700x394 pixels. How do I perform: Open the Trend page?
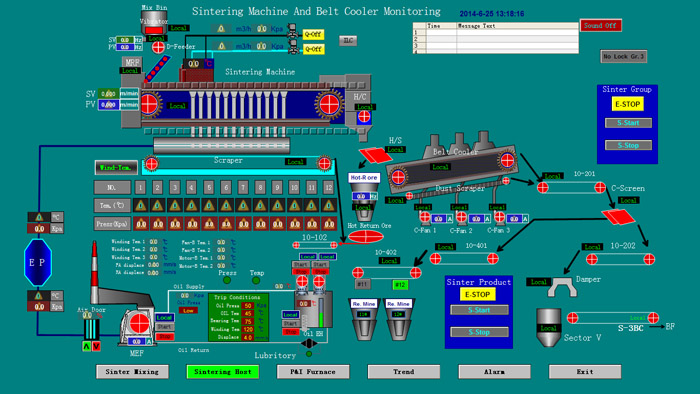click(404, 371)
